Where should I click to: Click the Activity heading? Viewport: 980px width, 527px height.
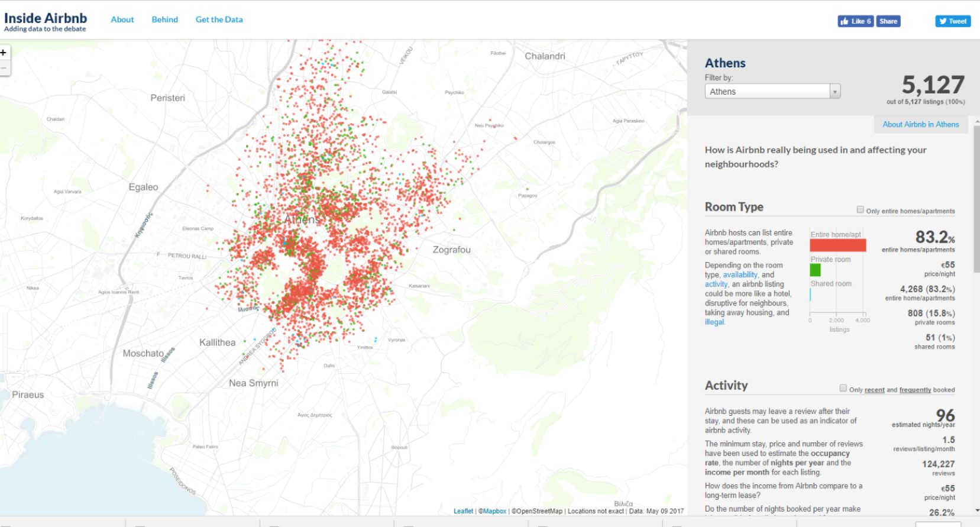(726, 386)
